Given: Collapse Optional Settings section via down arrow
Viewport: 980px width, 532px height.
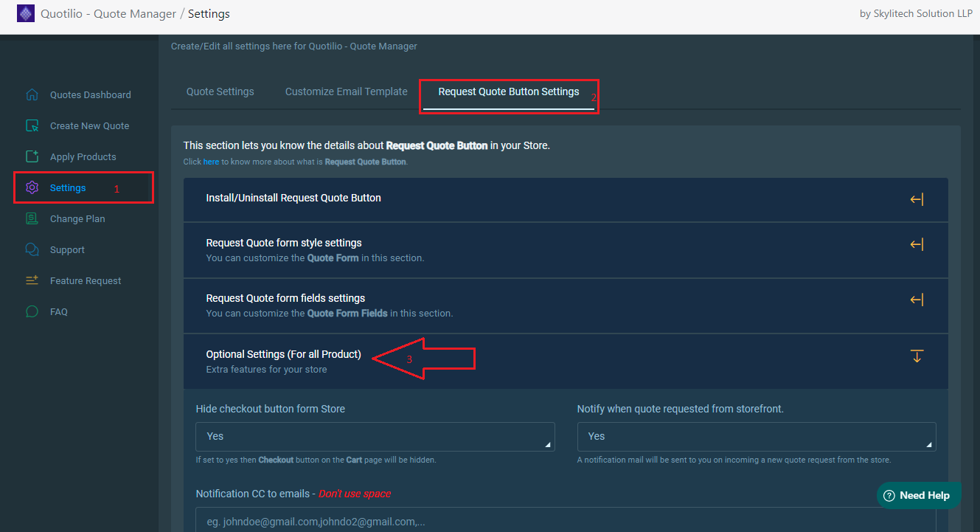Looking at the screenshot, I should point(917,356).
